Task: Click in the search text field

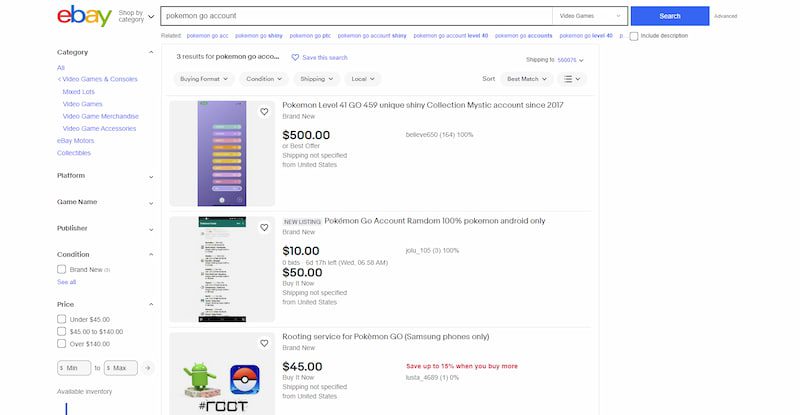Action: click(x=356, y=16)
